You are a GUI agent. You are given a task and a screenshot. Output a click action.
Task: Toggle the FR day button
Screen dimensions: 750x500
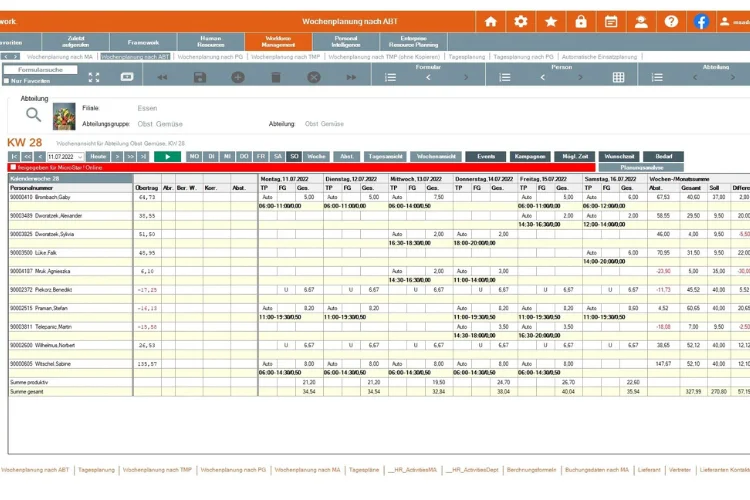[x=261, y=156]
